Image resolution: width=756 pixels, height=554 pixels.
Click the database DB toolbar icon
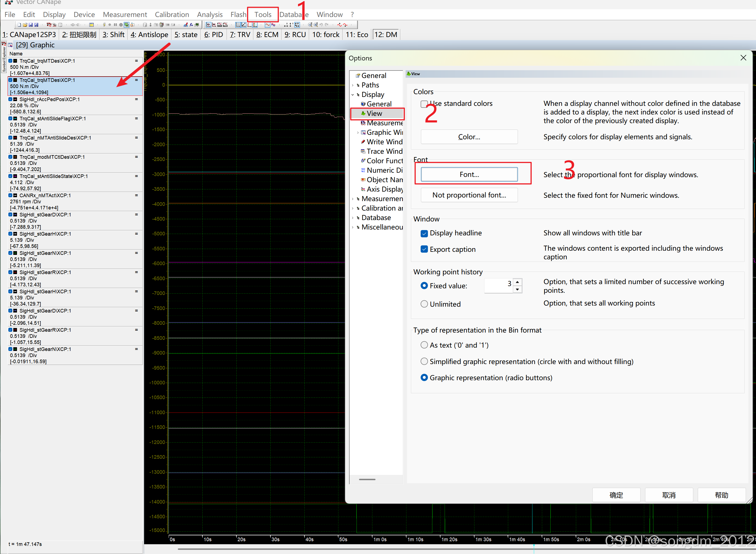(60, 25)
